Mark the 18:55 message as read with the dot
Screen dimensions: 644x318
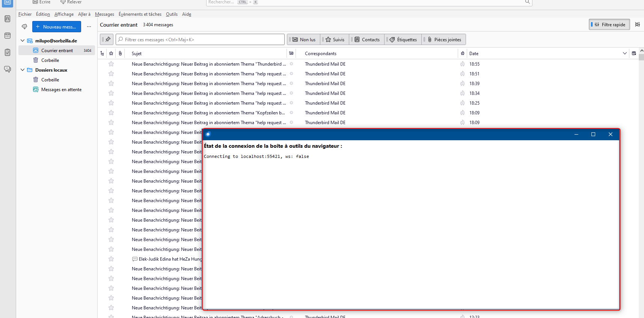point(291,64)
